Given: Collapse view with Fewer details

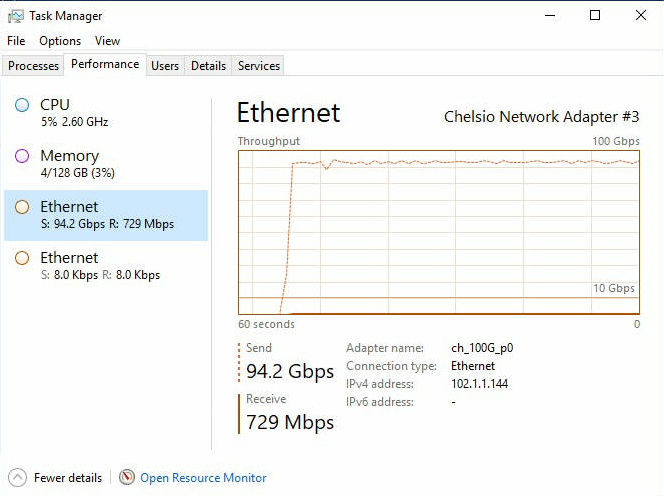Looking at the screenshot, I should [x=67, y=478].
